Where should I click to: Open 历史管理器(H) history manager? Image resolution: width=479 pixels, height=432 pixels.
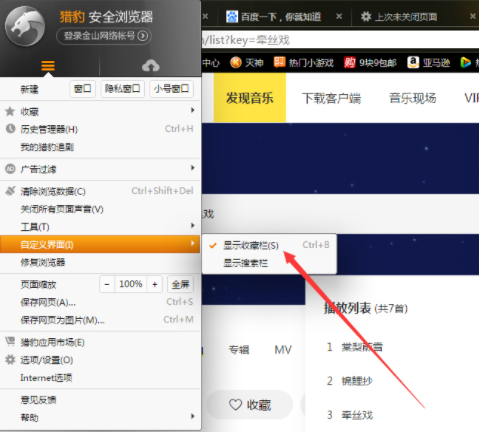tap(100, 129)
